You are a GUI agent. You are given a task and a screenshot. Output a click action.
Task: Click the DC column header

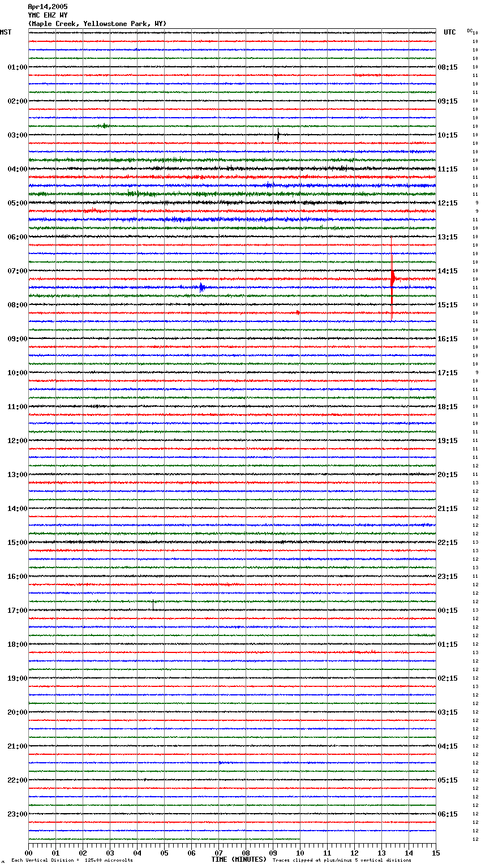coord(470,31)
